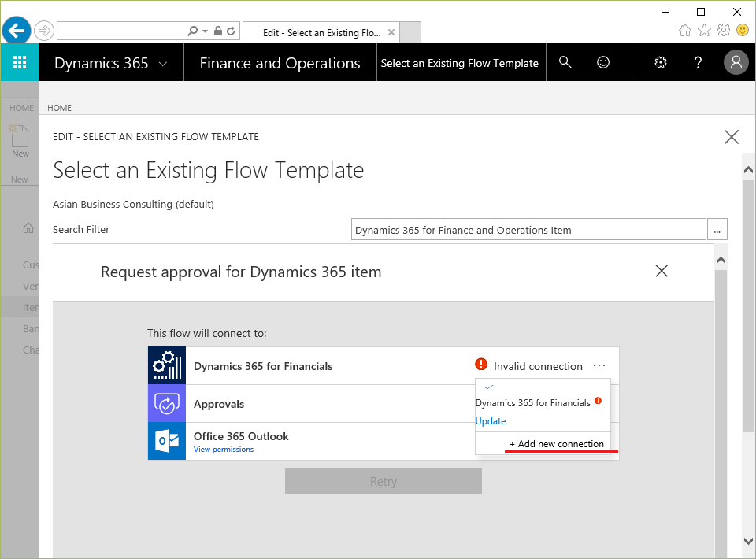This screenshot has width=756, height=559.
Task: Open the browser Tools gear icon
Action: pos(724,31)
